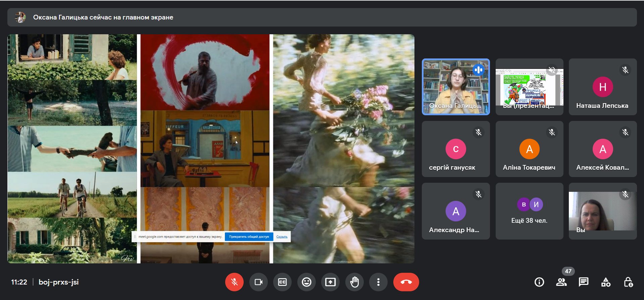The image size is (644, 300).
Task: Open the three-dot more options menu
Action: pyautogui.click(x=378, y=282)
